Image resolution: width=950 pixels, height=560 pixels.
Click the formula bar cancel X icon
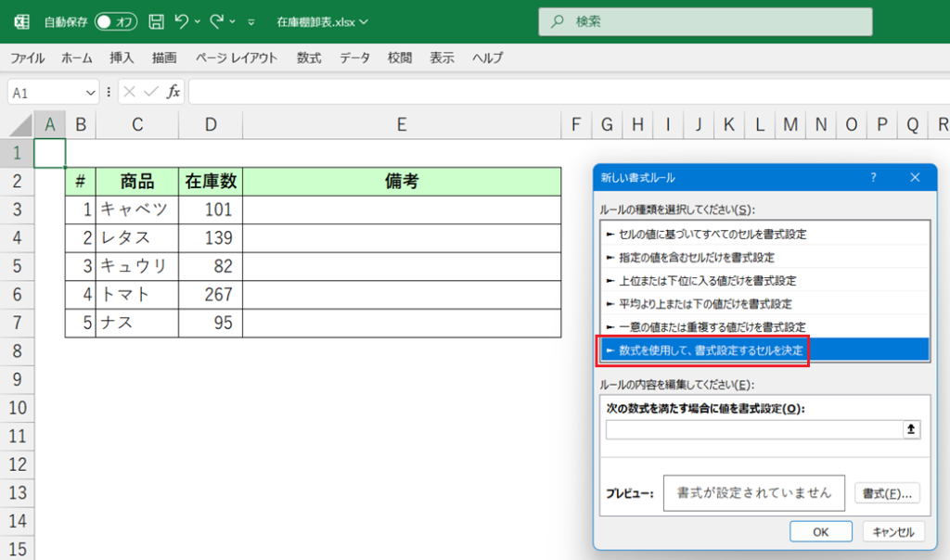[x=129, y=92]
